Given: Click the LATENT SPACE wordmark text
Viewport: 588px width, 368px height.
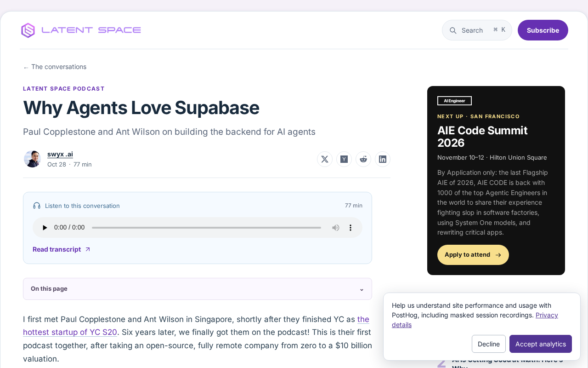Looking at the screenshot, I should [x=91, y=30].
